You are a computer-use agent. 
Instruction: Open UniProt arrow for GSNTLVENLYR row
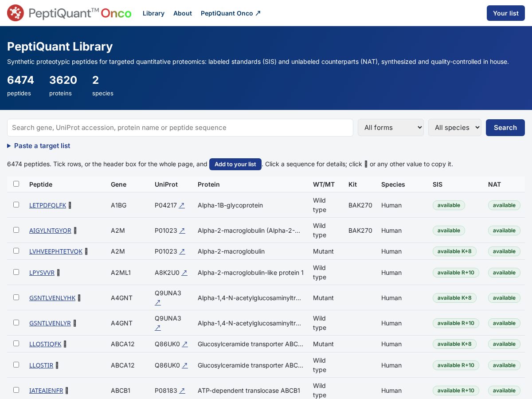158,328
